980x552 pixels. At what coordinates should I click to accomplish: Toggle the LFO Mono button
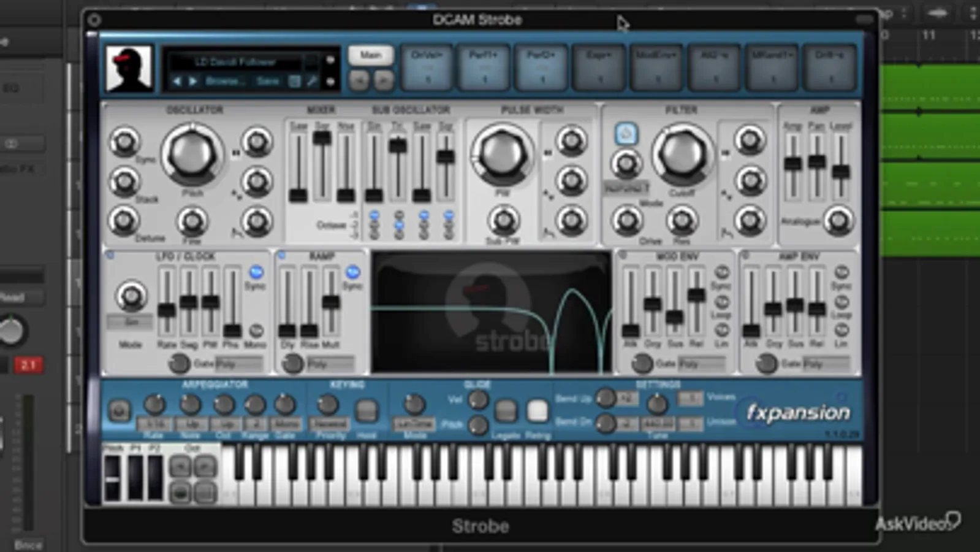tap(256, 331)
